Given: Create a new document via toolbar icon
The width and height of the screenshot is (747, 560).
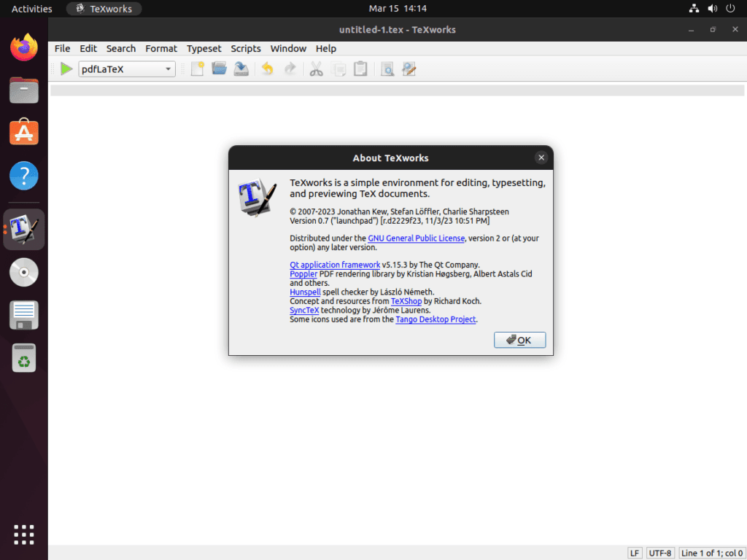Looking at the screenshot, I should [197, 69].
